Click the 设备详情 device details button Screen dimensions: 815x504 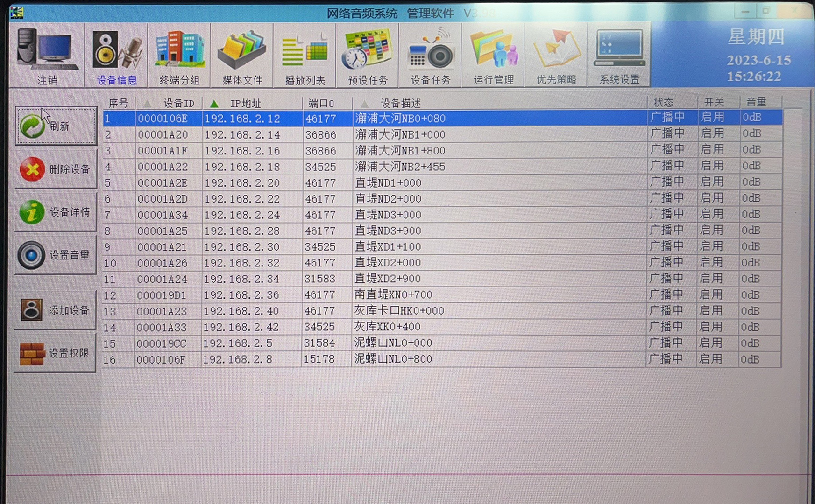tap(56, 212)
